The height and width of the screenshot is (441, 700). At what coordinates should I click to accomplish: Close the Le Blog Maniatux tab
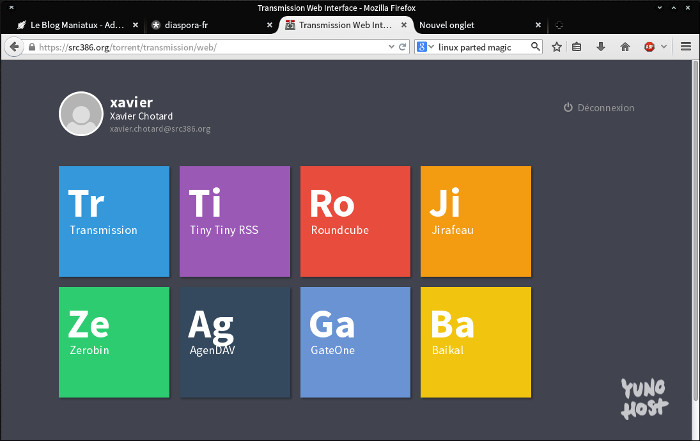(135, 25)
